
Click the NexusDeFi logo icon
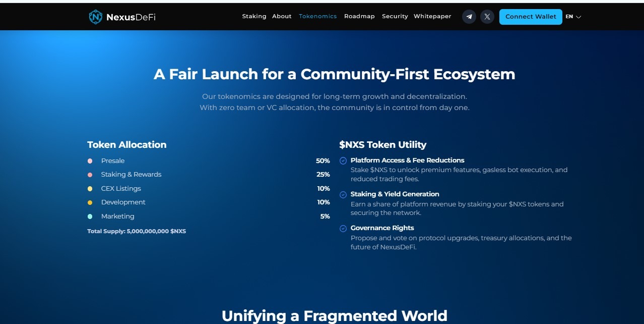pos(96,16)
